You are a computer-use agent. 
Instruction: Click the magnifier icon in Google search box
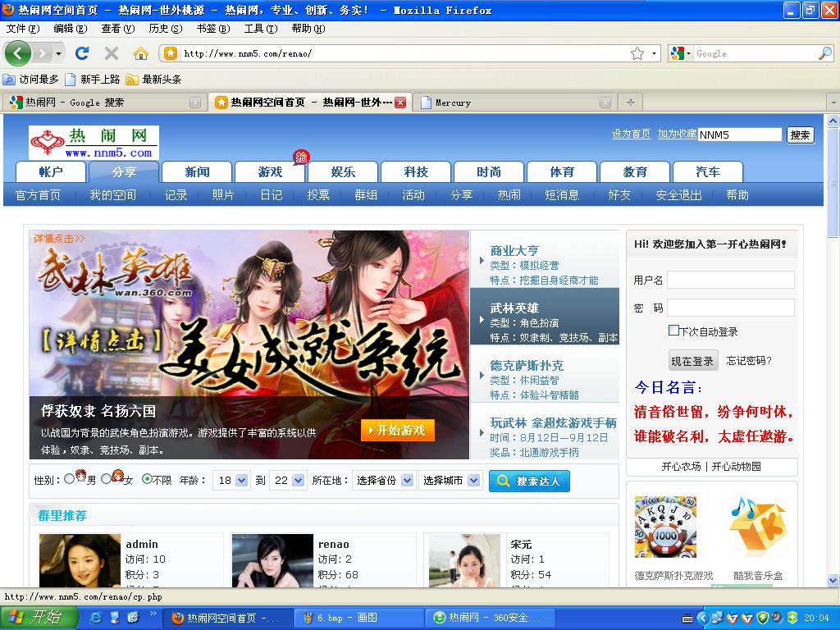pos(825,53)
